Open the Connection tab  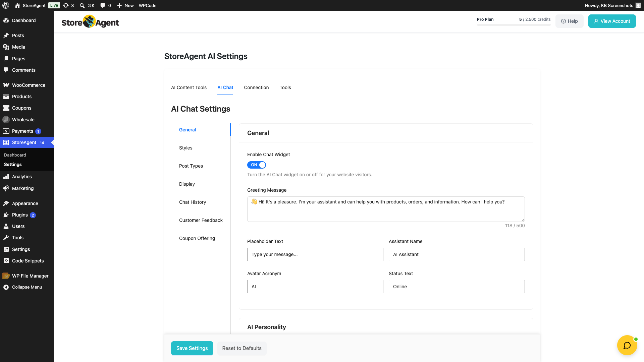256,87
